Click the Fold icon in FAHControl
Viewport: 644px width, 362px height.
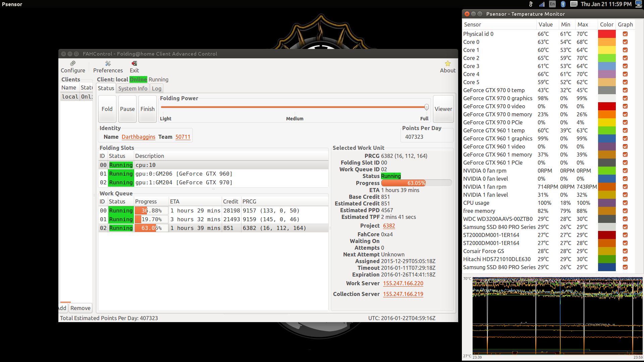coord(107,109)
